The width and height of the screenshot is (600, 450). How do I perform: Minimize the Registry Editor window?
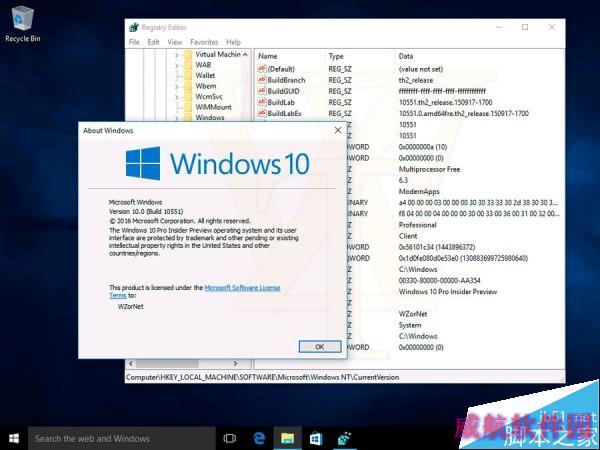[499, 27]
